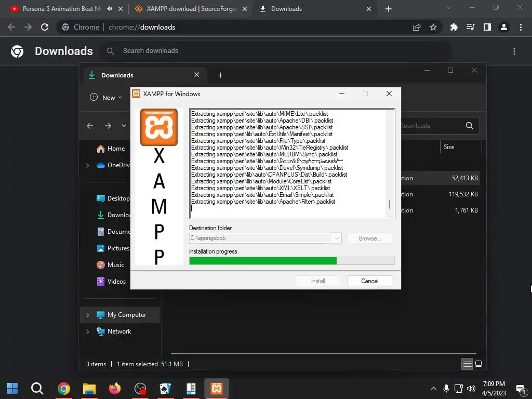Image resolution: width=532 pixels, height=399 pixels.
Task: Click the XAMPP orange logo image
Action: point(159,127)
